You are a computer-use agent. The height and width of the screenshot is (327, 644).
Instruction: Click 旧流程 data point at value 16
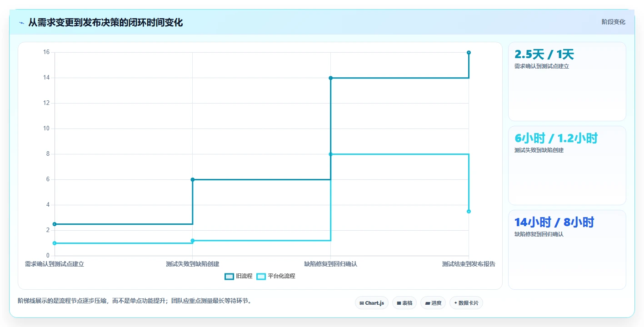[x=469, y=53]
